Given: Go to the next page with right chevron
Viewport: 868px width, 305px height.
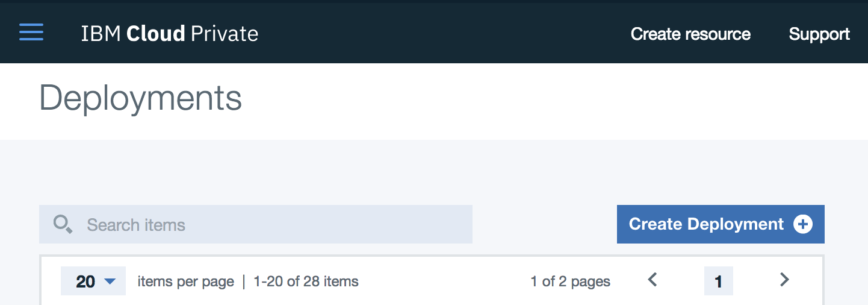Looking at the screenshot, I should pos(784,280).
